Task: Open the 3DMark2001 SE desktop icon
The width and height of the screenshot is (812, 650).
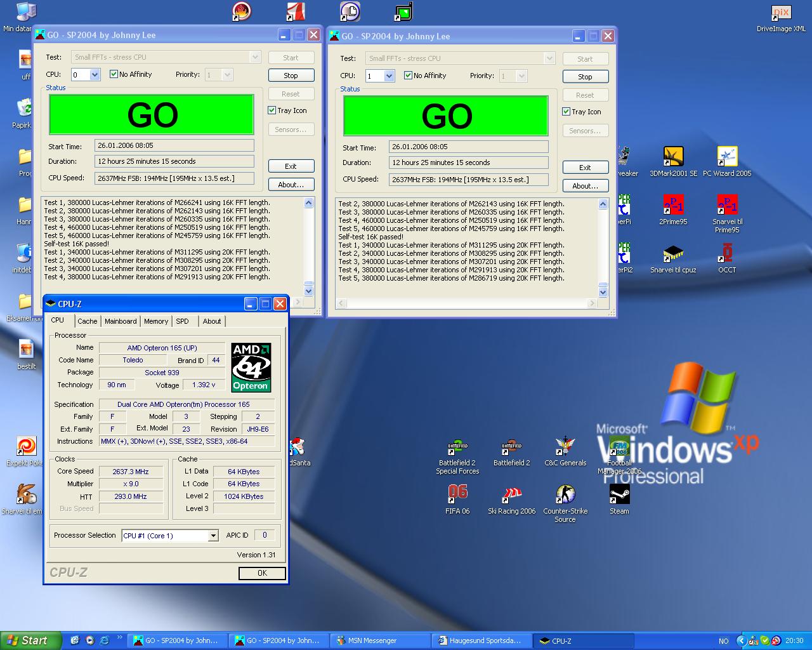Action: [x=673, y=162]
